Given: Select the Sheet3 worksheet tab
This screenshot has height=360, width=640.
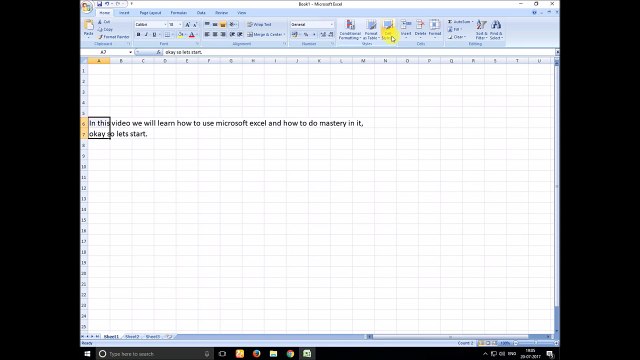Looking at the screenshot, I should pyautogui.click(x=153, y=337).
